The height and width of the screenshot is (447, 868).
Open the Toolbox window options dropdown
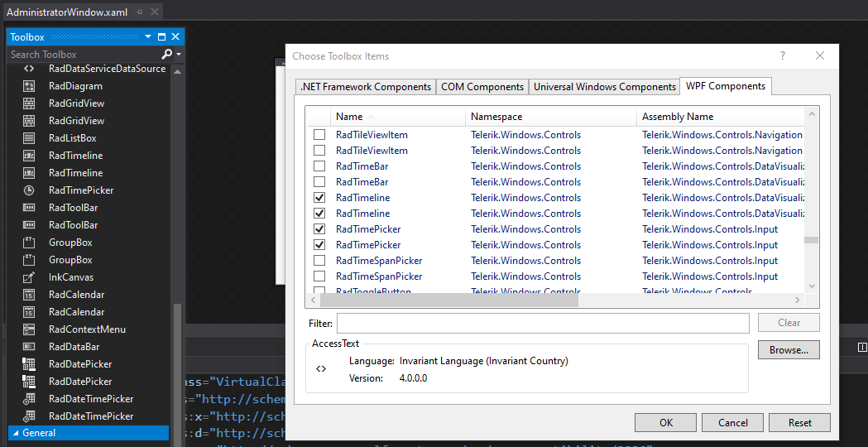tap(148, 37)
